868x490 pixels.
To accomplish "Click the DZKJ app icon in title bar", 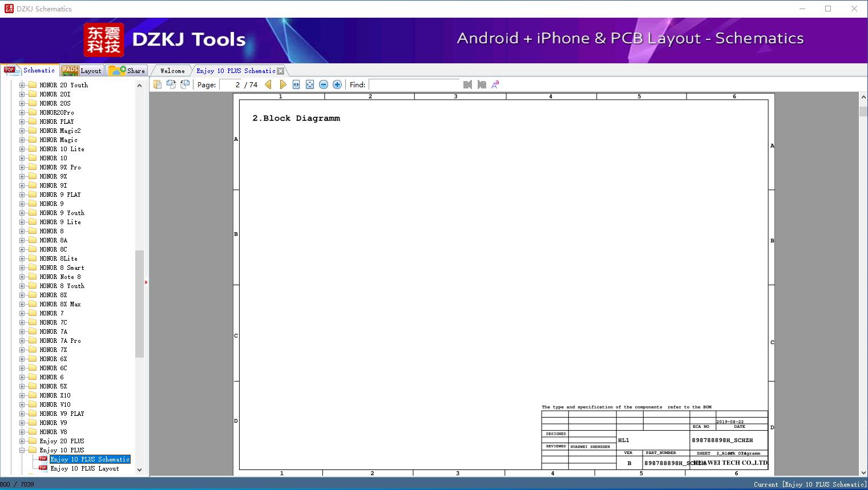I will 9,9.
